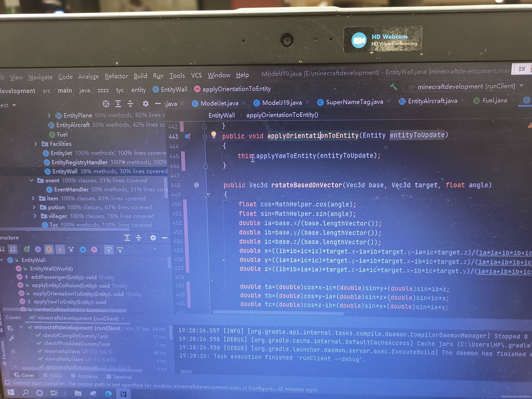Click the autoscroll from source icon in Structure

point(120,250)
